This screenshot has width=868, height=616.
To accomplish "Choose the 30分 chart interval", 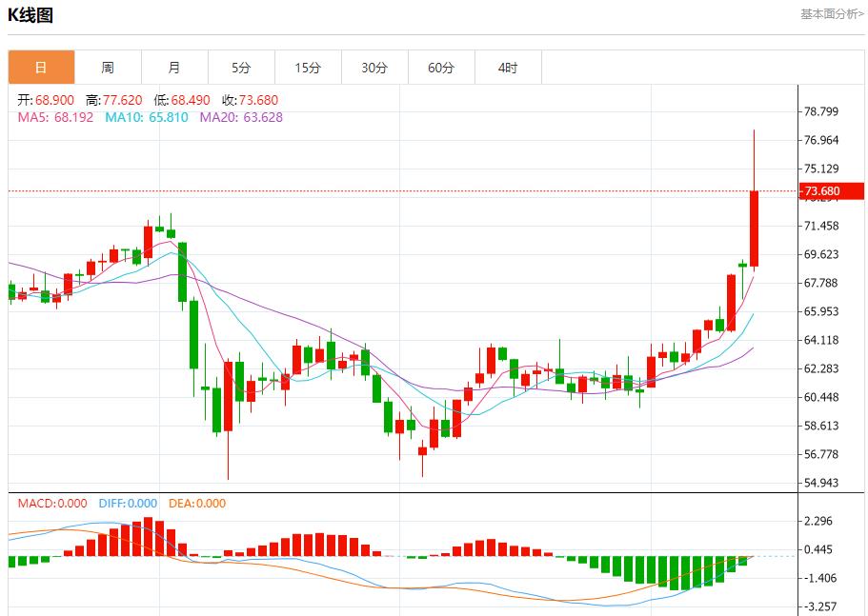I will point(374,68).
